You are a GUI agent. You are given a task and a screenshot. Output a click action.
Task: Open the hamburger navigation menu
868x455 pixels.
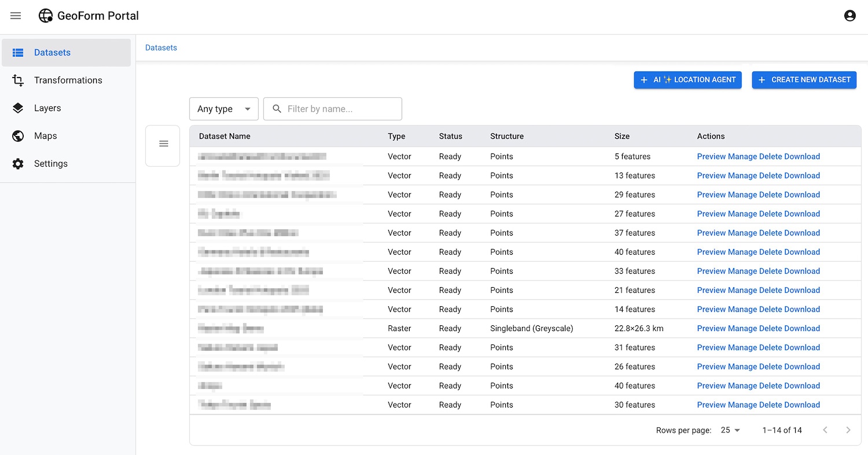(x=16, y=16)
